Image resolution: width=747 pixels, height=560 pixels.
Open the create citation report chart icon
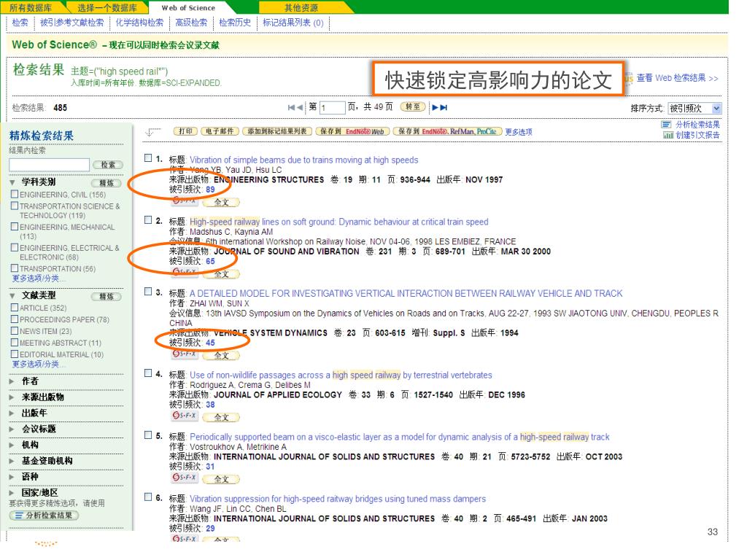tap(668, 135)
